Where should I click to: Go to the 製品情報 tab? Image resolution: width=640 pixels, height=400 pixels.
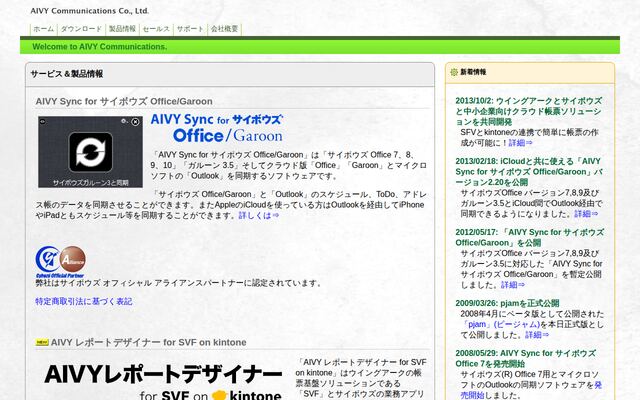coord(122,29)
